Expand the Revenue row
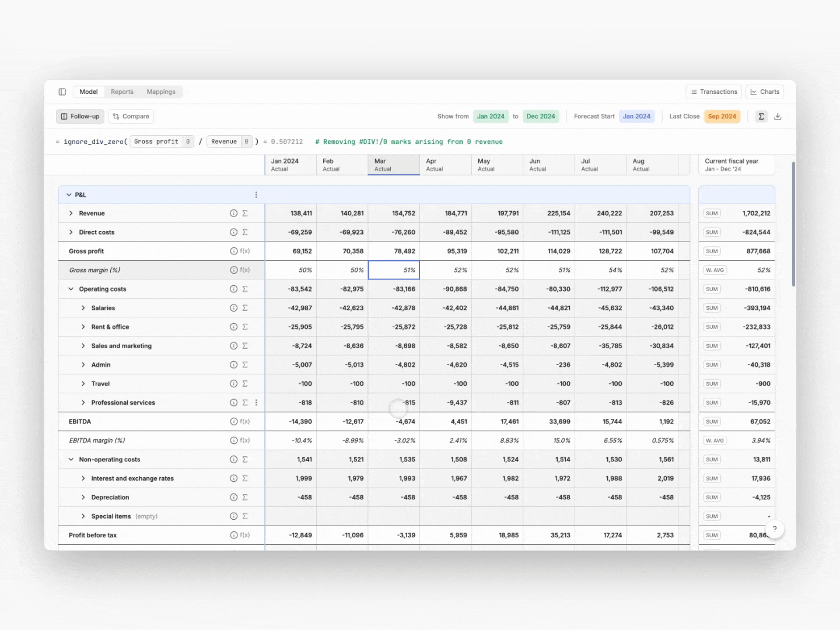Screen dimensions: 840x630 pos(71,213)
